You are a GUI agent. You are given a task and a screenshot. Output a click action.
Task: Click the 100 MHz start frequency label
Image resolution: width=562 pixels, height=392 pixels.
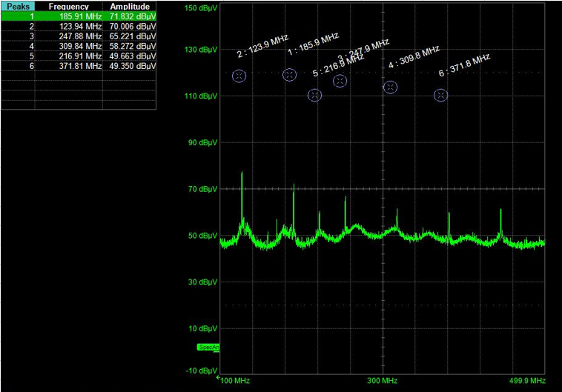click(235, 381)
